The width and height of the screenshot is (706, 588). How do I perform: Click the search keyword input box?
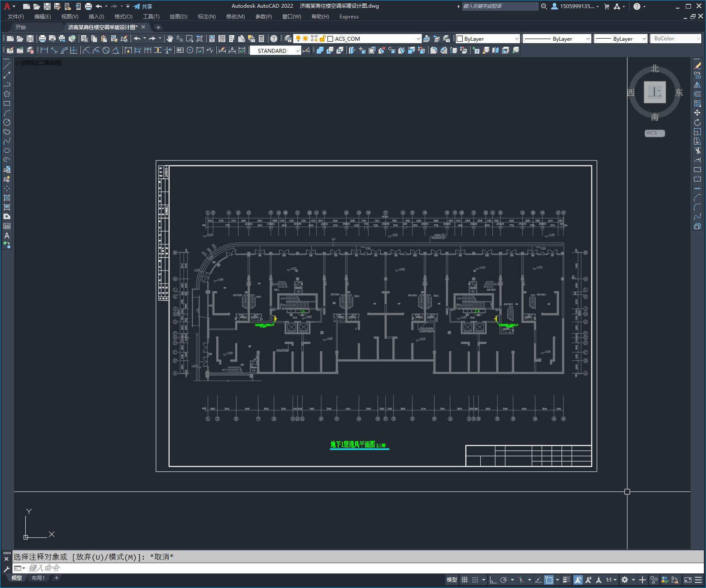tap(500, 6)
